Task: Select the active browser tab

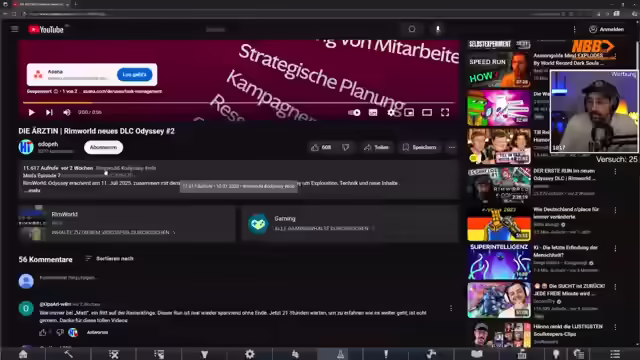Action: point(40,4)
